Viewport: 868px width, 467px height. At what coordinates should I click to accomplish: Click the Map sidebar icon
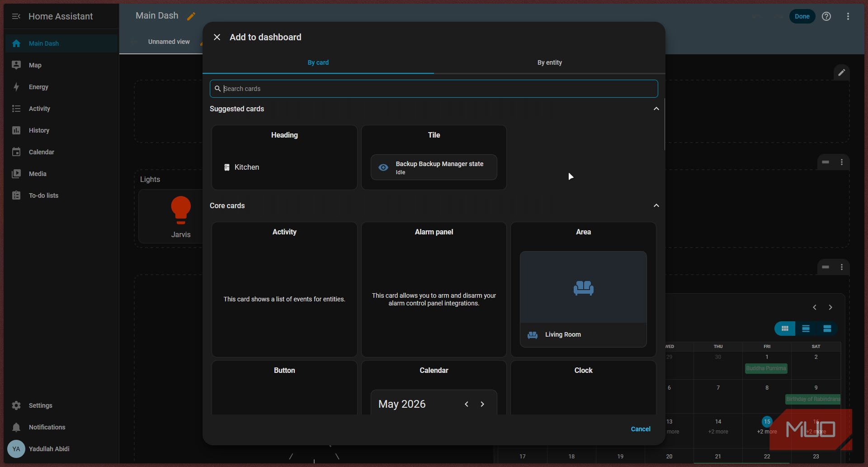coord(16,65)
